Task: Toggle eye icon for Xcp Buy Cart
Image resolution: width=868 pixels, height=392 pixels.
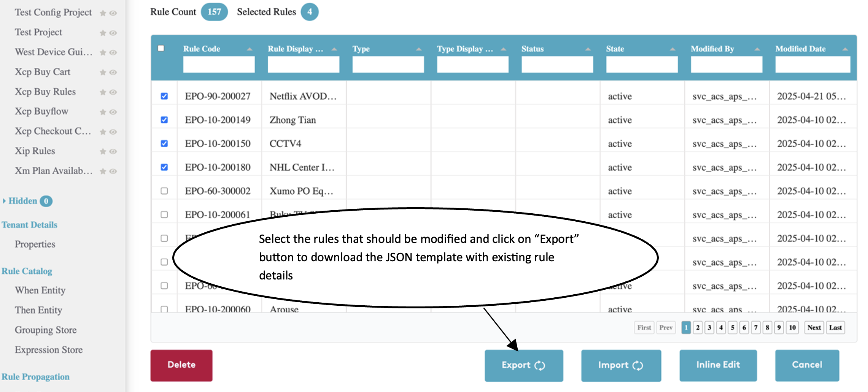Action: [x=113, y=72]
